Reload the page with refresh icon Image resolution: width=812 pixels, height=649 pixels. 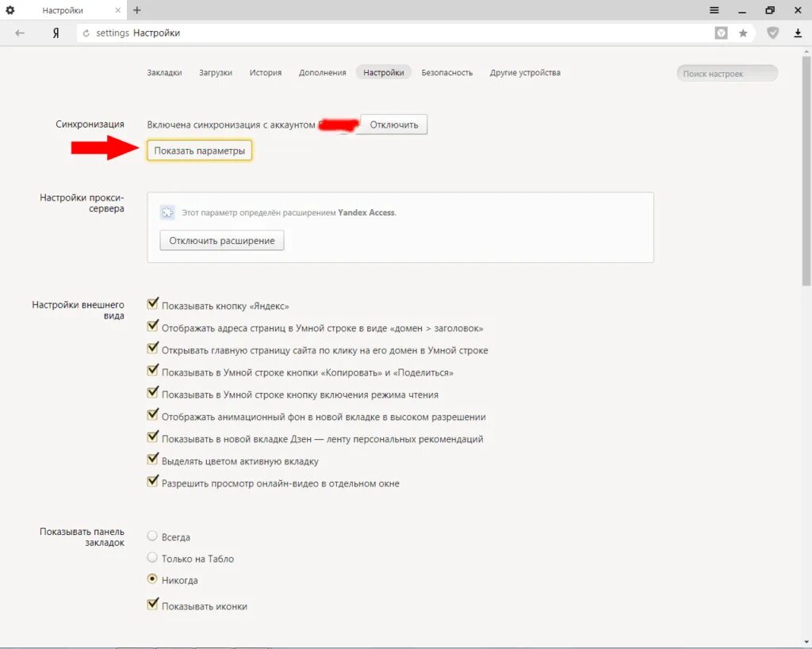tap(86, 33)
